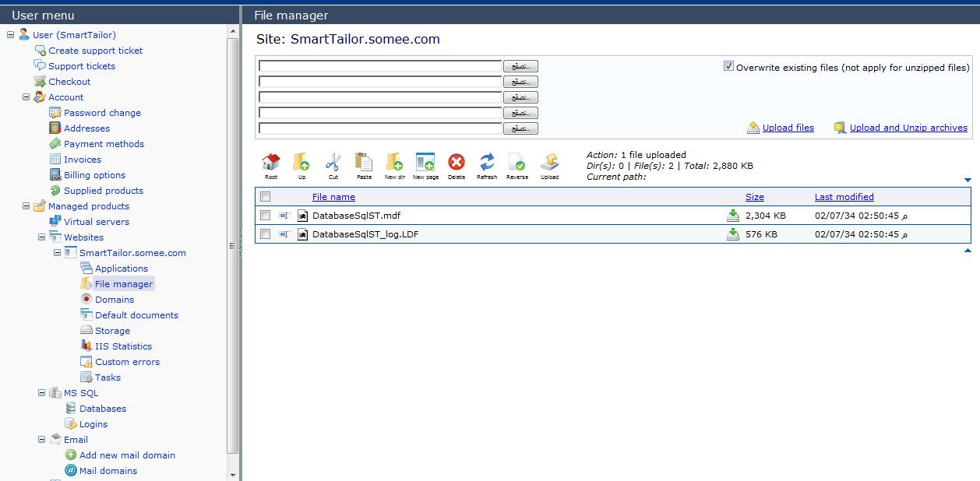Collapse the Managed products node

26,206
